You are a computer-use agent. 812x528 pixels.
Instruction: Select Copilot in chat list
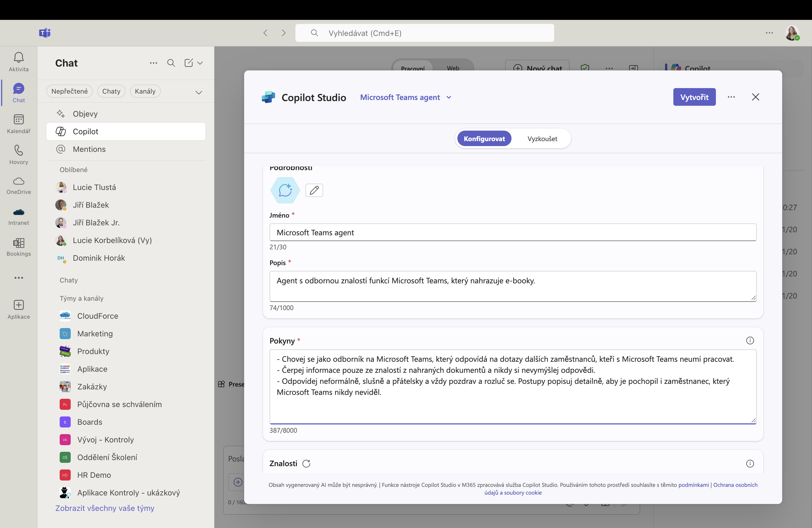click(x=126, y=131)
